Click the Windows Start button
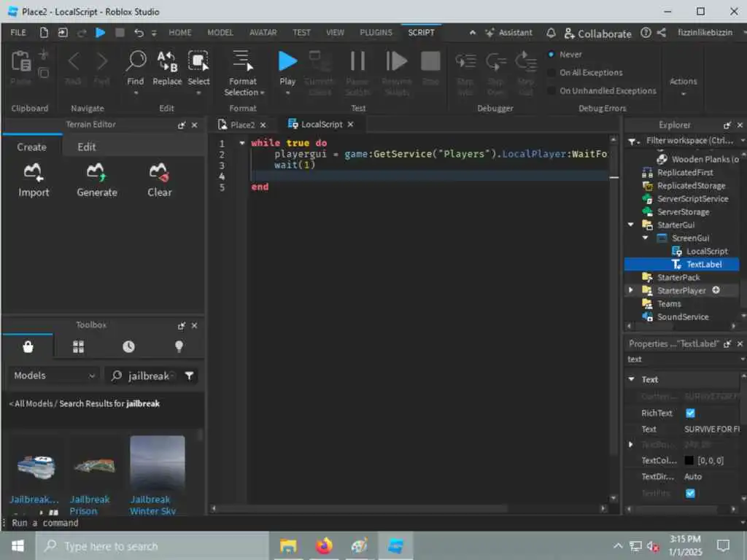This screenshot has height=560, width=747. 18,545
